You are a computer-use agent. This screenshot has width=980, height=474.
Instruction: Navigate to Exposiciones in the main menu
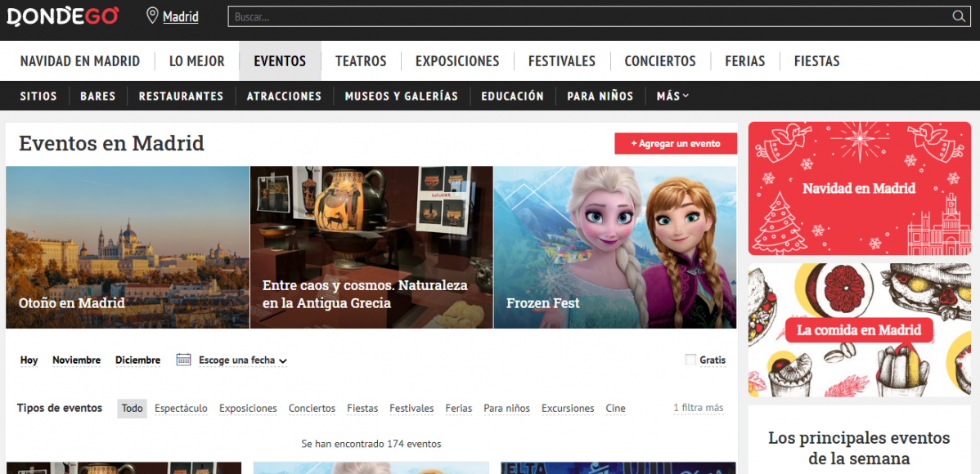tap(457, 61)
